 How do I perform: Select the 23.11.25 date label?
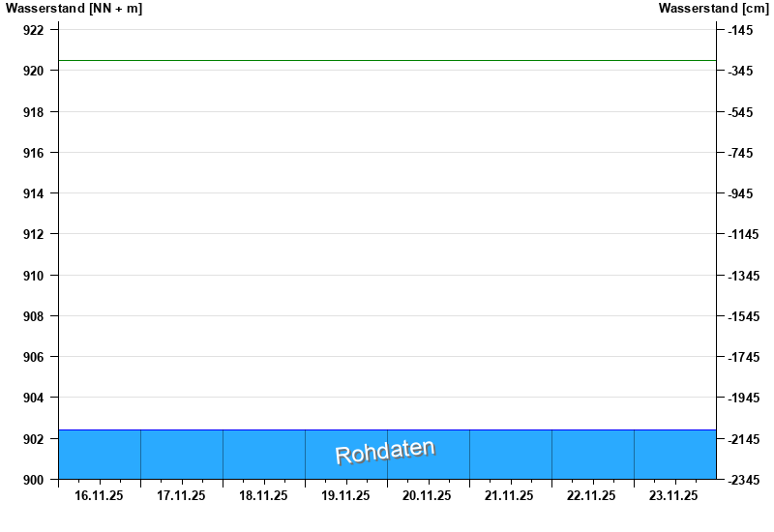pyautogui.click(x=674, y=496)
